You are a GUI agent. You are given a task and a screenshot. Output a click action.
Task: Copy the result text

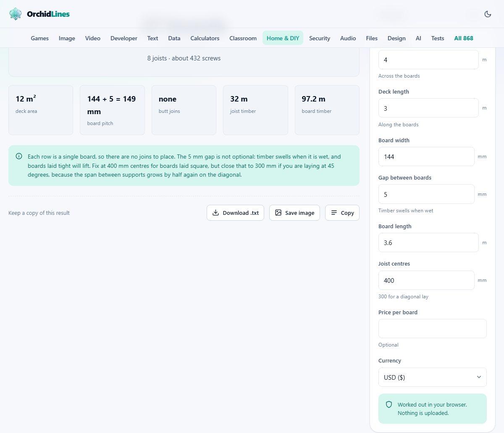[342, 213]
